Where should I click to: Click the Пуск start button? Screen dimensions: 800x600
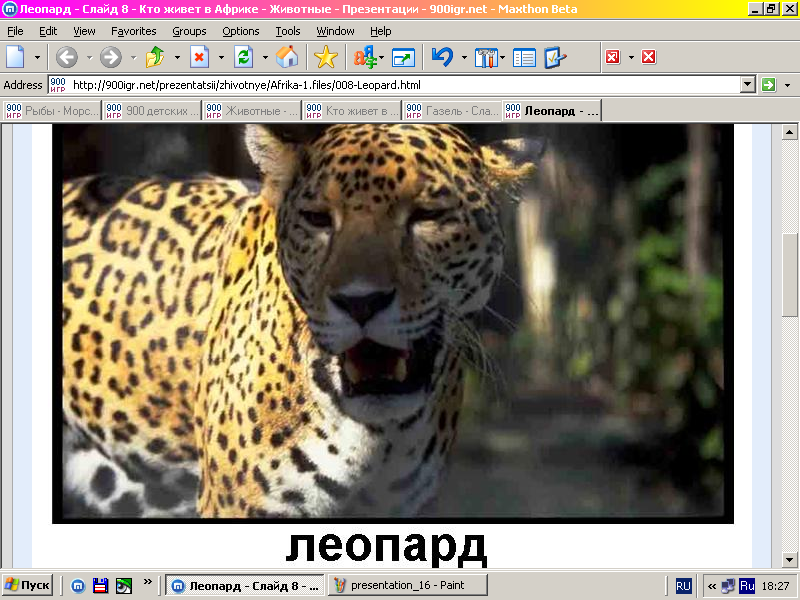(x=28, y=585)
